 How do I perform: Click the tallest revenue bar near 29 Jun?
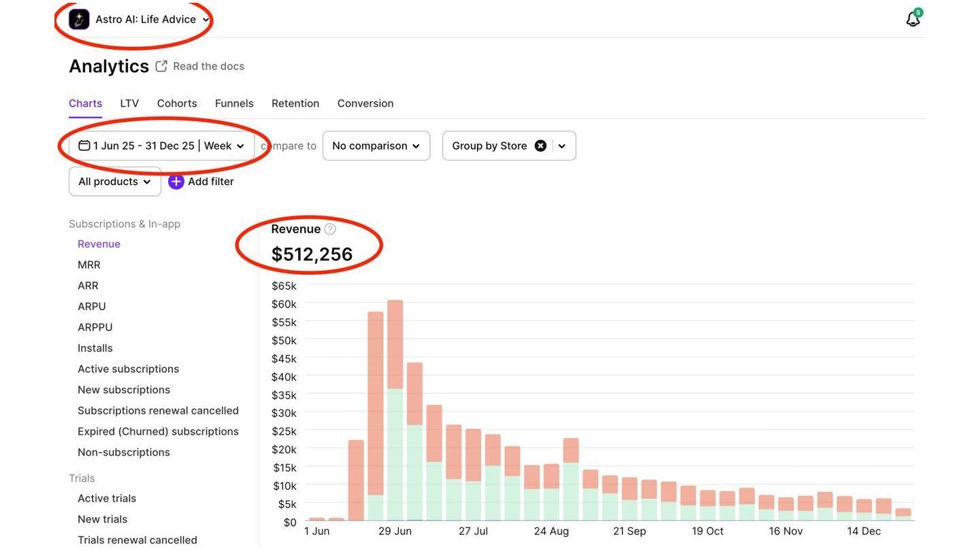point(395,410)
